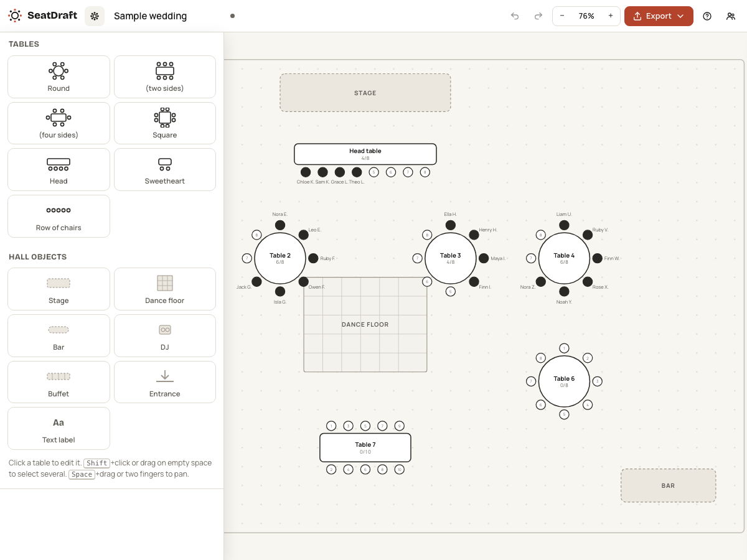Open the help question mark icon
The image size is (747, 560).
pyautogui.click(x=707, y=16)
